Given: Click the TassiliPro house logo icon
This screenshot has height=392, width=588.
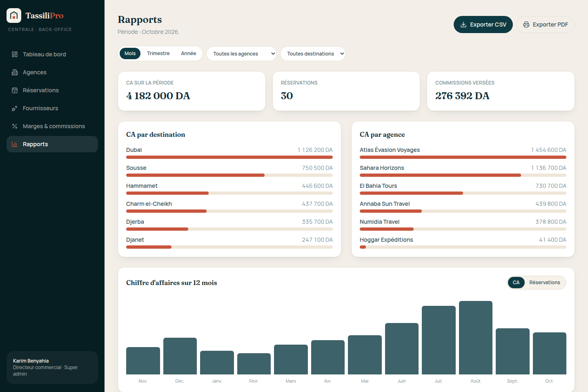Looking at the screenshot, I should click(x=14, y=16).
